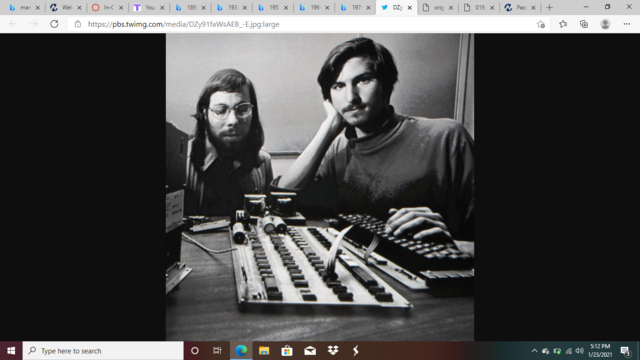Open Microsoft Store from taskbar

tap(287, 351)
